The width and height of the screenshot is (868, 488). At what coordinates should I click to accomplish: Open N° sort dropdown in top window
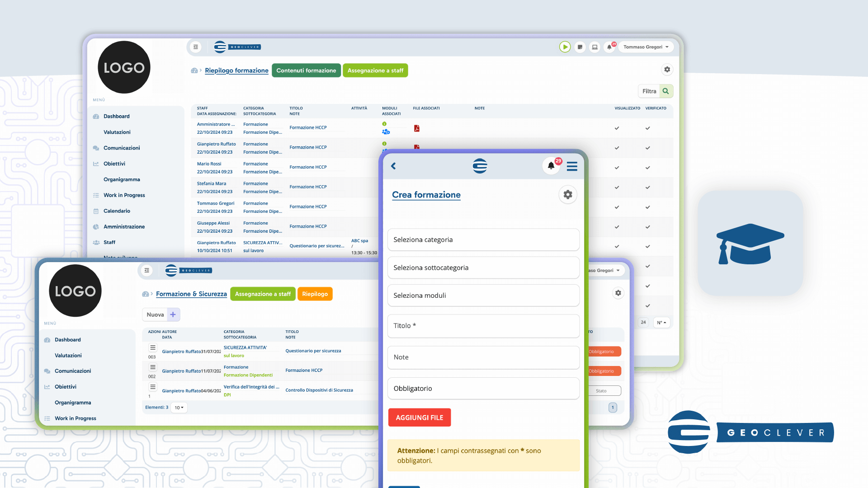point(661,323)
